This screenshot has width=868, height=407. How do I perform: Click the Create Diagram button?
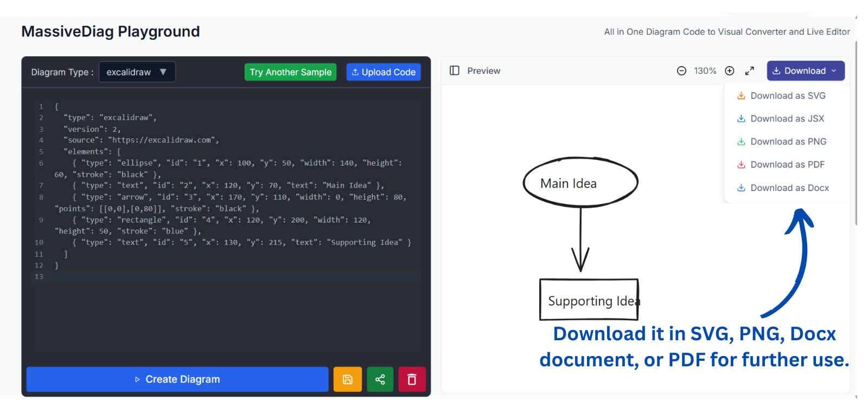point(177,379)
